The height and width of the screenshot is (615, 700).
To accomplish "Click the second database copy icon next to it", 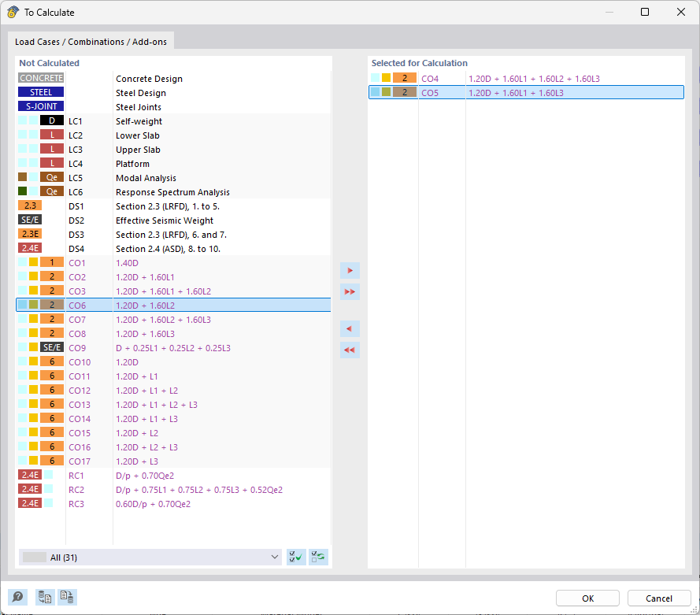I will [67, 597].
